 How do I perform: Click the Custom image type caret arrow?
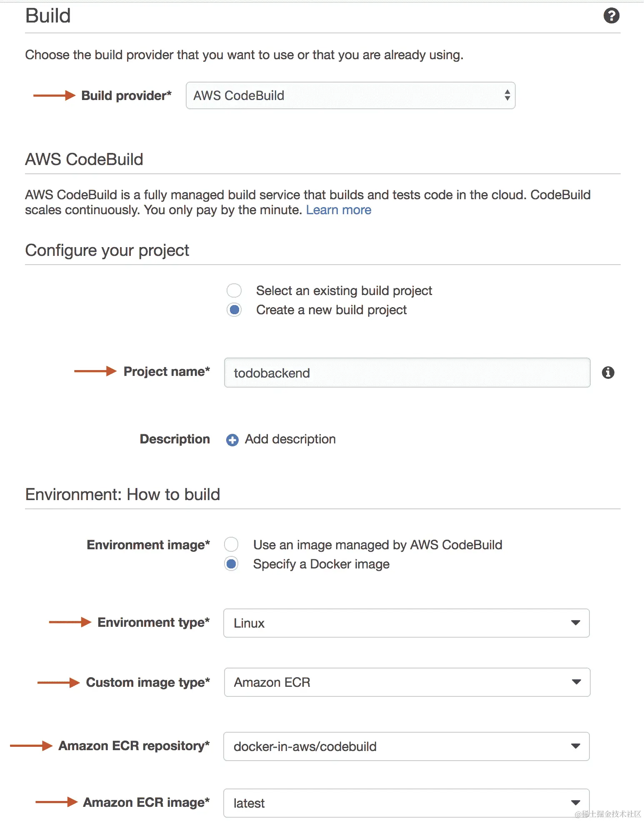click(x=576, y=682)
